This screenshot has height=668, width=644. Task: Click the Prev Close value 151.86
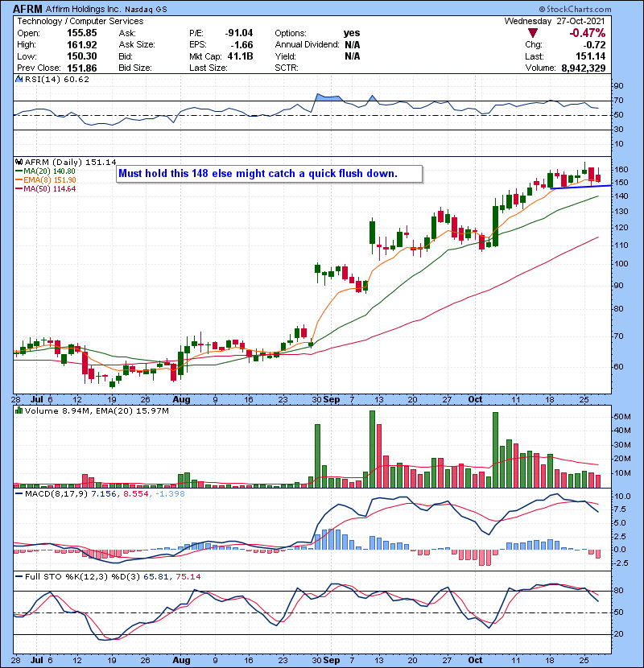82,68
